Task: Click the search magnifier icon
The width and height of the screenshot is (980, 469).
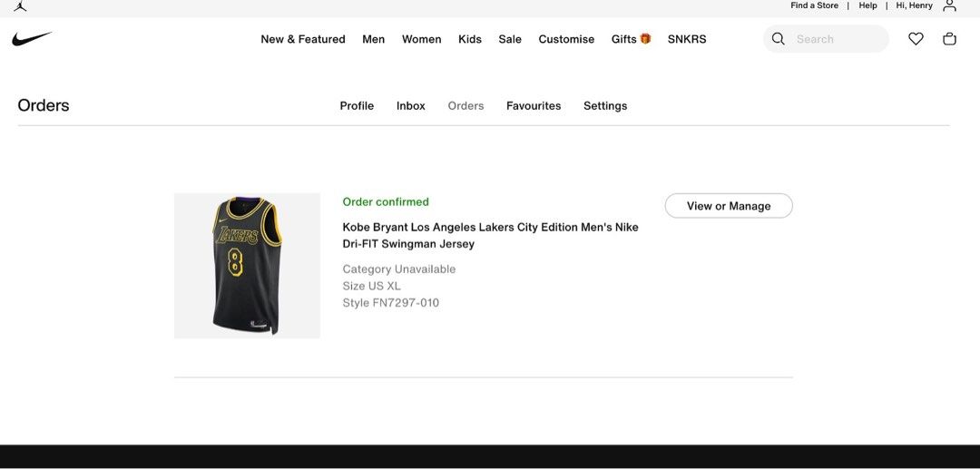Action: click(x=779, y=39)
